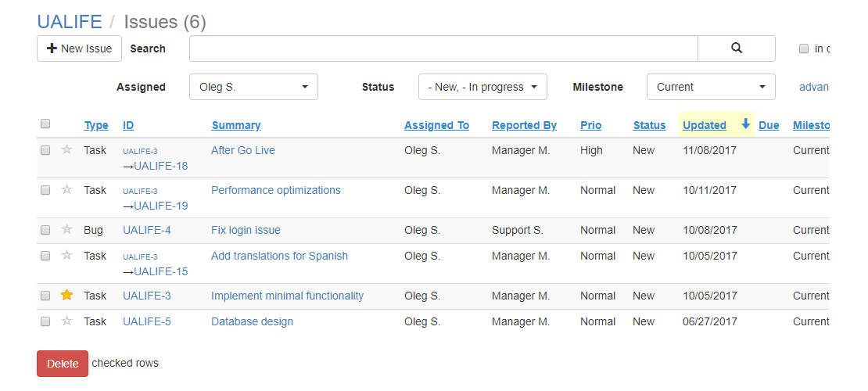
Task: Select the Database design row checkbox
Action: click(45, 321)
